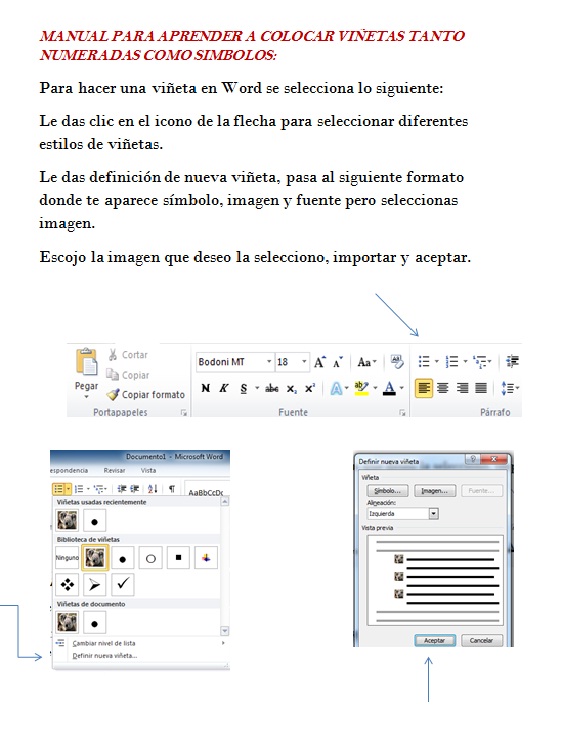Open the underline style dropdown arrow
562x740 pixels.
257,388
